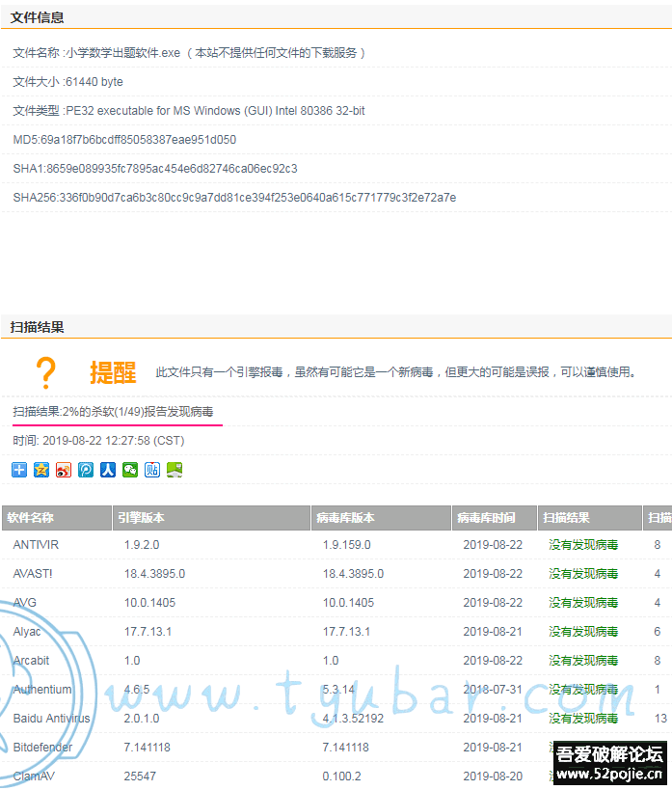
Task: Select the SHA1 hash value line
Action: point(155,168)
